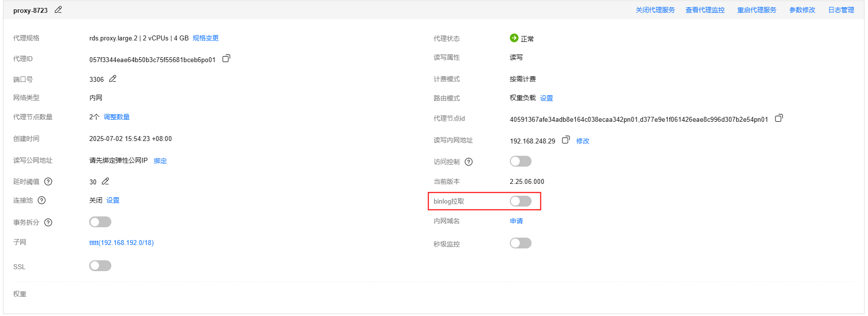The width and height of the screenshot is (868, 316).
Task: Click 规格变更 link beside proxy spec
Action: tap(205, 38)
